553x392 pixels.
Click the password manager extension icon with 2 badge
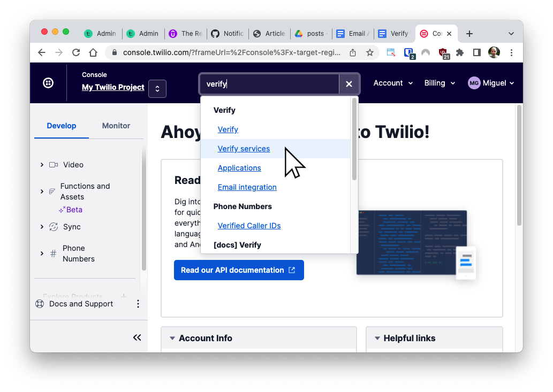(409, 53)
